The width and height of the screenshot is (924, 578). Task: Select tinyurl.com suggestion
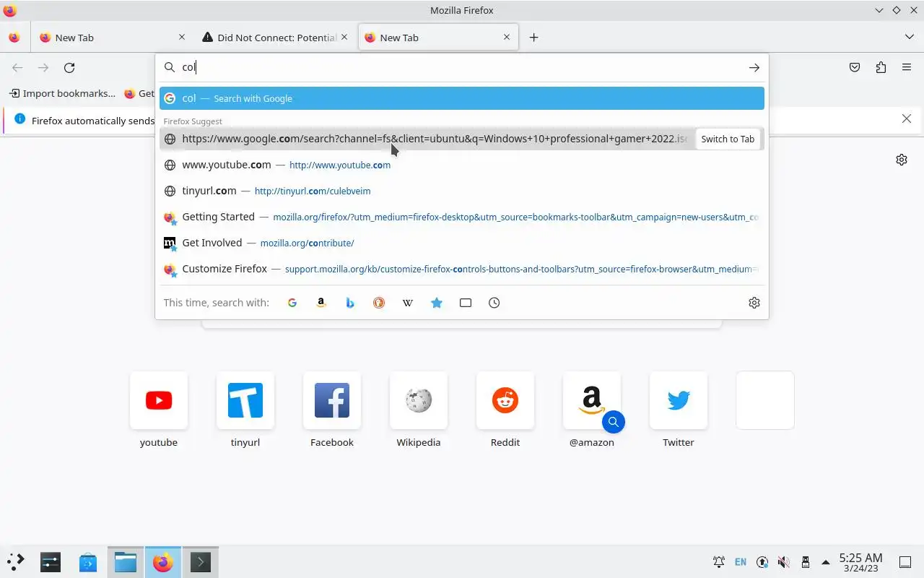pos(462,191)
